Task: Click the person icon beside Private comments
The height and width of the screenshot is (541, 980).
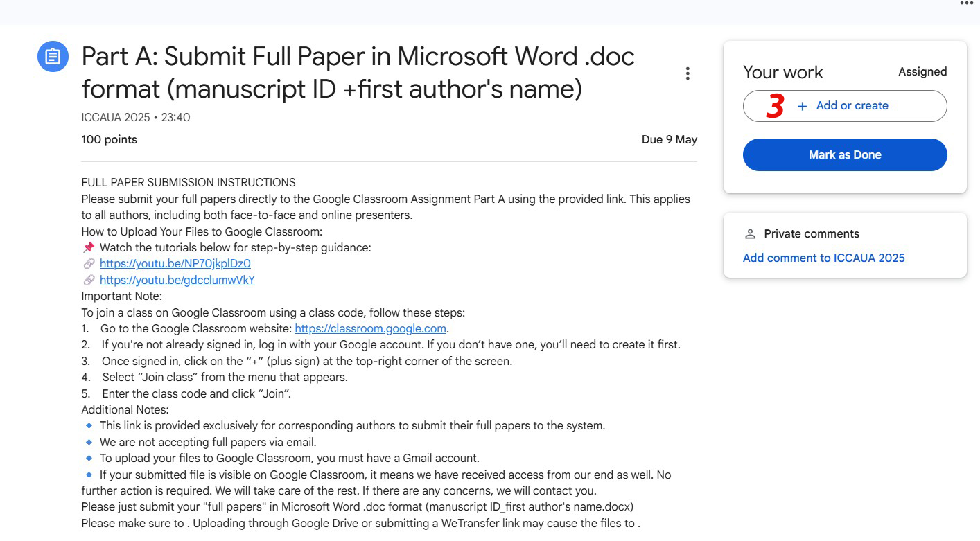Action: (x=749, y=233)
